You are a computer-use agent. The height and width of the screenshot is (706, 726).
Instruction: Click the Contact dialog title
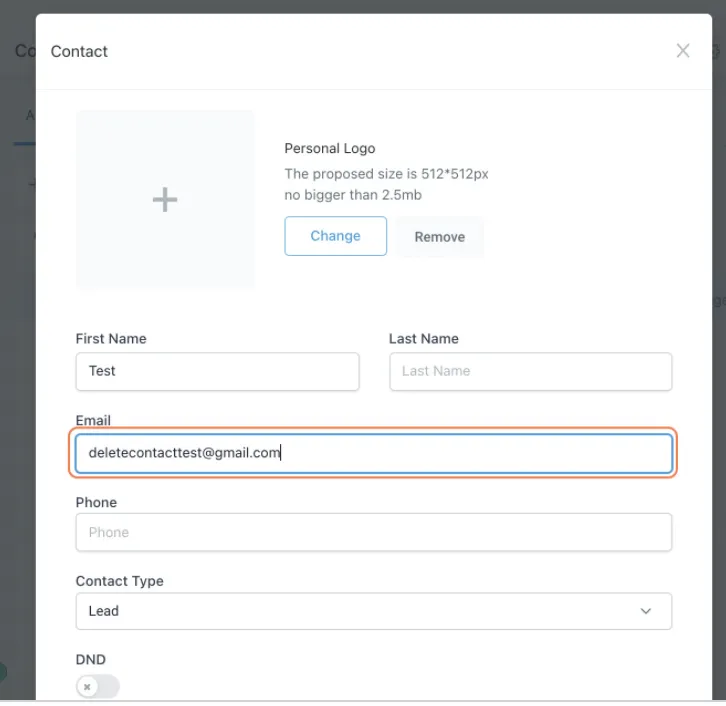(x=79, y=51)
